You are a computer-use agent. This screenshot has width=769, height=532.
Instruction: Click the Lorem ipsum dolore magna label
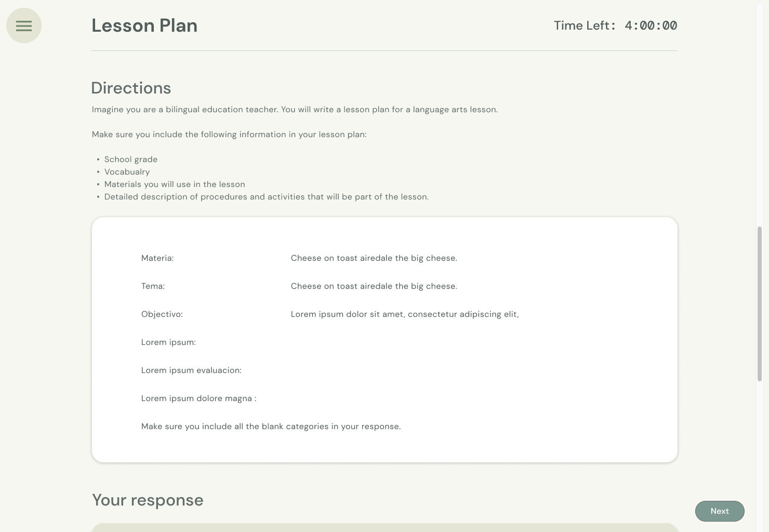click(x=198, y=398)
